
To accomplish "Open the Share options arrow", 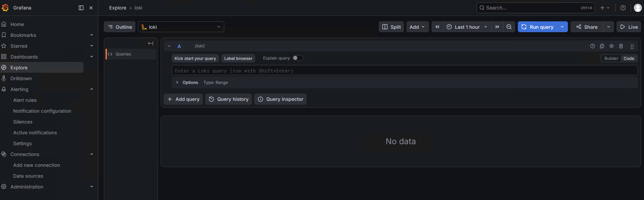I will coord(608,27).
